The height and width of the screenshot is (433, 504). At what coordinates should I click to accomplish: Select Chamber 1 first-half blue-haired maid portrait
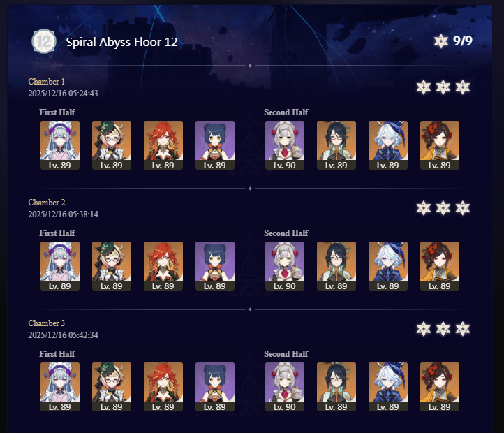[60, 145]
